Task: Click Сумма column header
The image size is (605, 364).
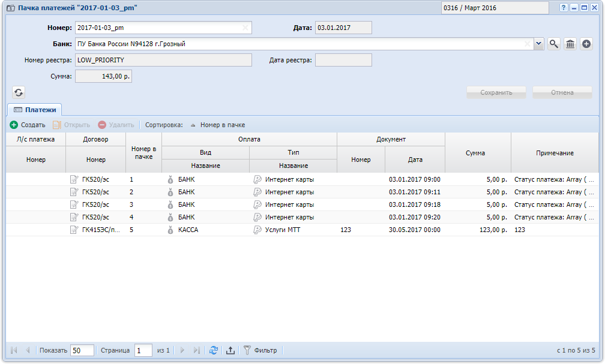Action: point(478,153)
